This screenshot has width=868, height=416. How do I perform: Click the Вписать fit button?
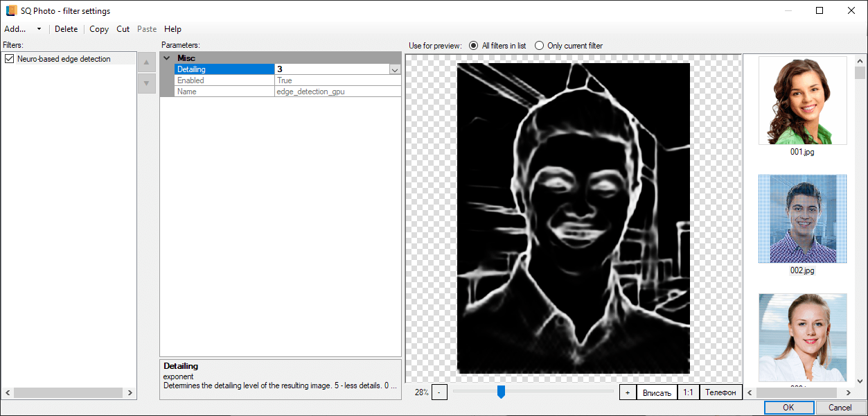pyautogui.click(x=657, y=392)
